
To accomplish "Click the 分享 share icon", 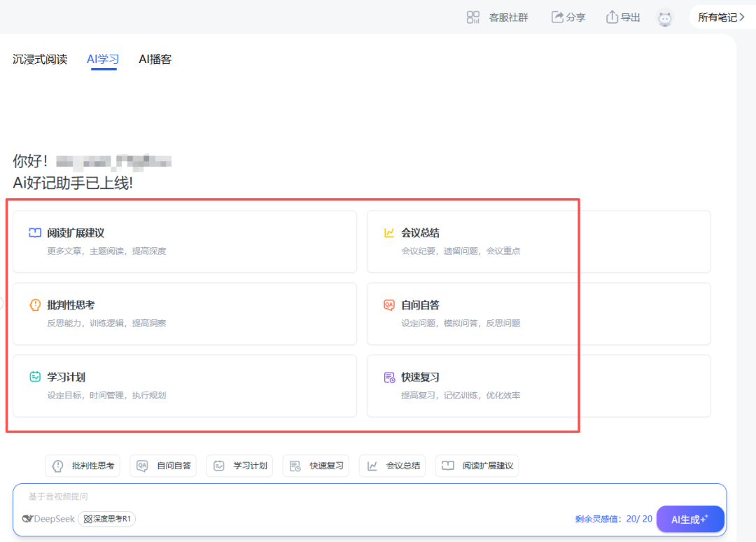I will point(557,18).
